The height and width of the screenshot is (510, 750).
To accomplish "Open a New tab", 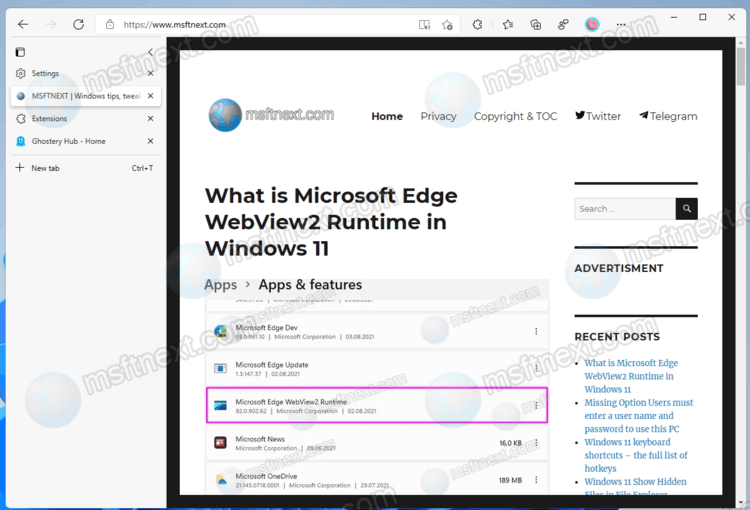I will point(86,168).
